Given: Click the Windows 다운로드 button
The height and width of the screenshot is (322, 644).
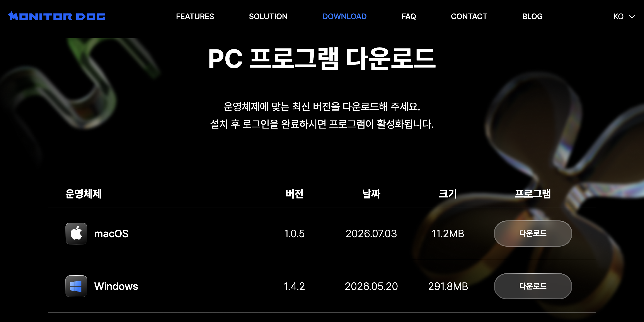Looking at the screenshot, I should point(533,286).
